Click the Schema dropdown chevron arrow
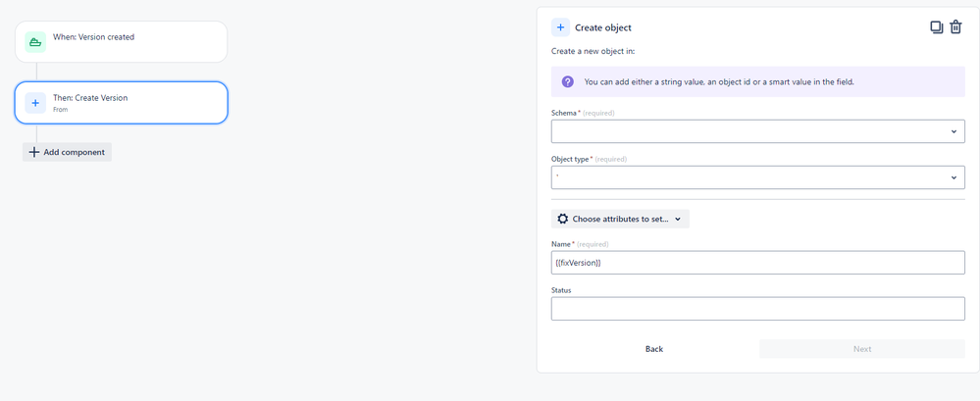 click(x=954, y=131)
